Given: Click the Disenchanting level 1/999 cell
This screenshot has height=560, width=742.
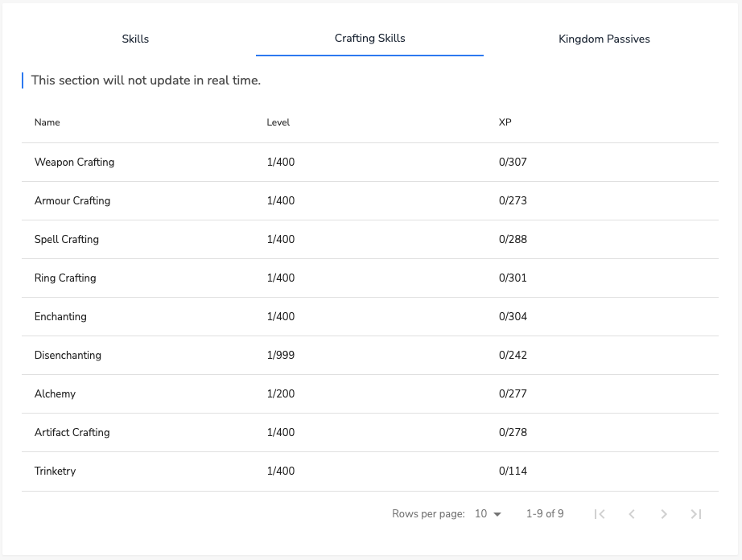Looking at the screenshot, I should click(x=281, y=355).
